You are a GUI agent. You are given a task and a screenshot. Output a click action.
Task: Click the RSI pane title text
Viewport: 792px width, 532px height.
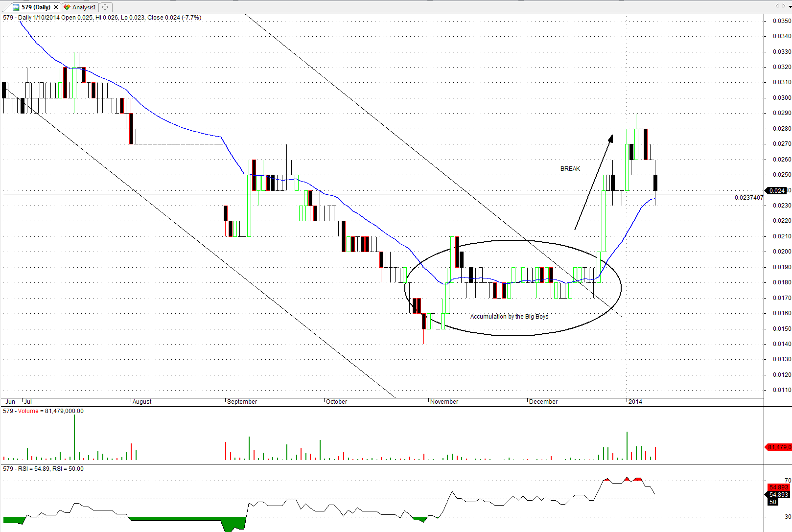pos(43,469)
